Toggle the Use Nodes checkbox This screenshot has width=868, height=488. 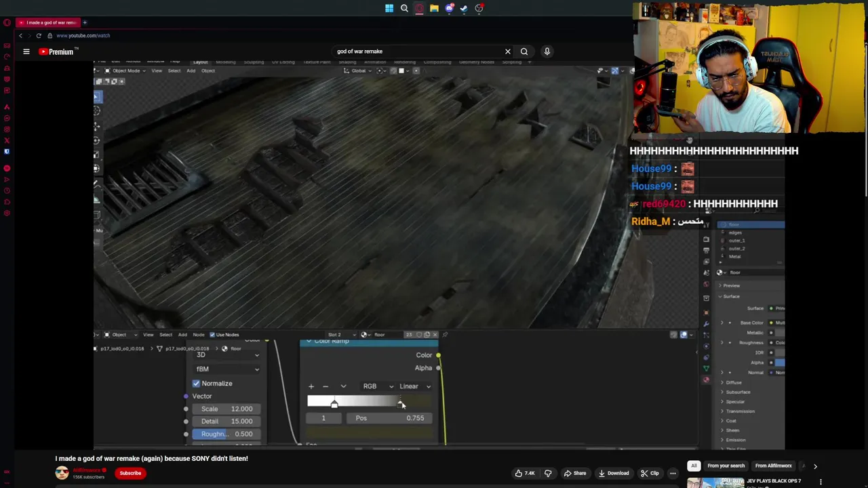tap(212, 335)
